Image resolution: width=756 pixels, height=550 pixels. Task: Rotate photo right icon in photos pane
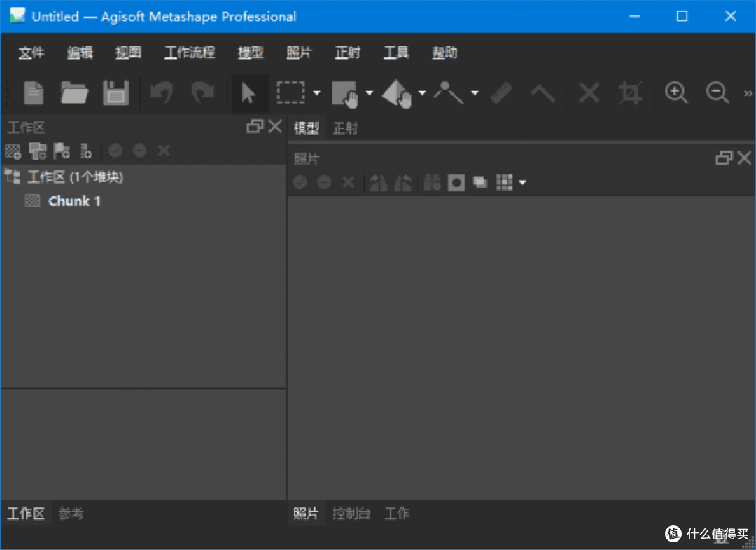click(403, 182)
